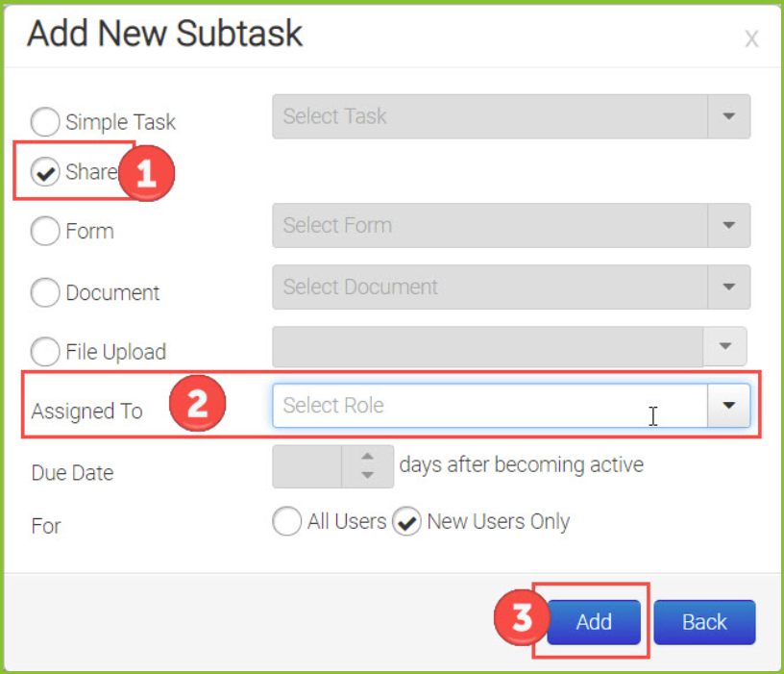The width and height of the screenshot is (784, 674).
Task: Increase the Due Date days value
Action: click(x=367, y=457)
